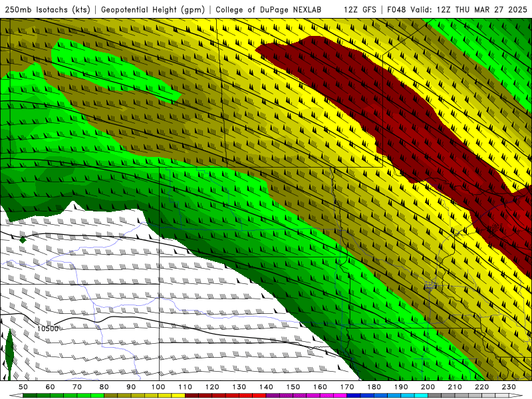Click the dark blue swatch right of 170
Viewport: 532px width, 399px height.
coord(353,396)
